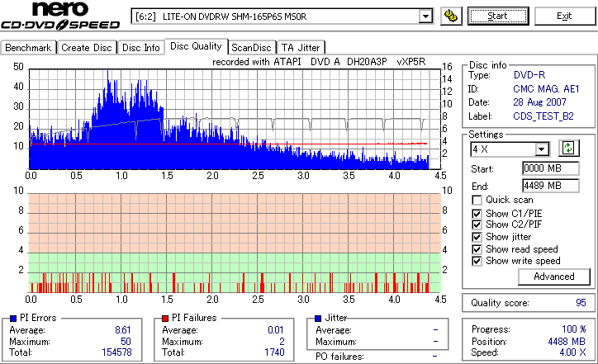Click PI Failures average 0.01
The image size is (598, 364).
275,329
